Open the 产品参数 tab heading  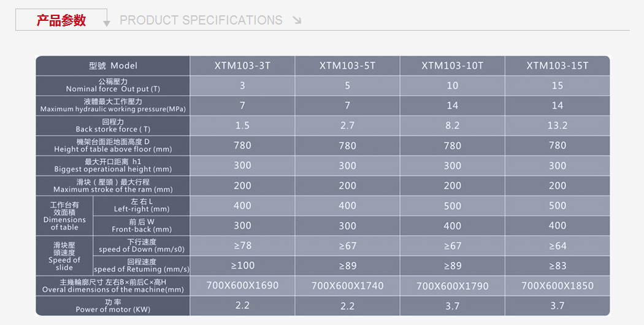coord(61,20)
